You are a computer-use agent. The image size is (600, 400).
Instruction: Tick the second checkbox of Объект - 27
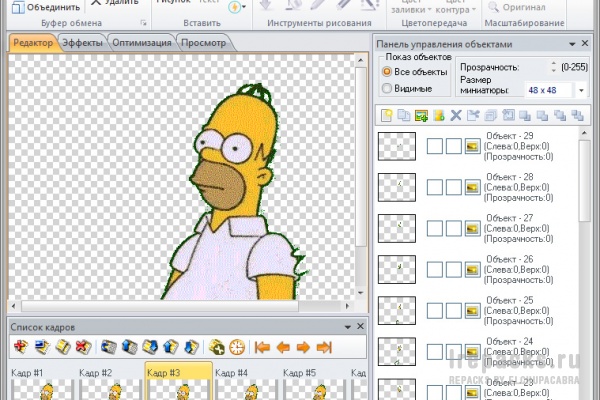(x=454, y=229)
